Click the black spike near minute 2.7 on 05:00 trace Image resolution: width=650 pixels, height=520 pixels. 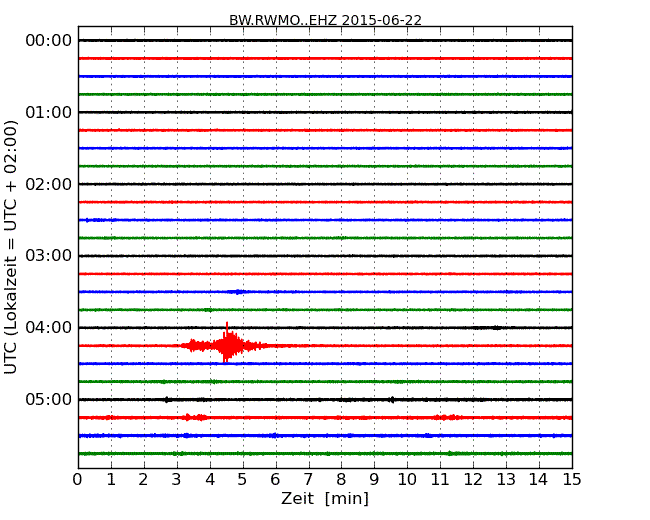pyautogui.click(x=166, y=400)
